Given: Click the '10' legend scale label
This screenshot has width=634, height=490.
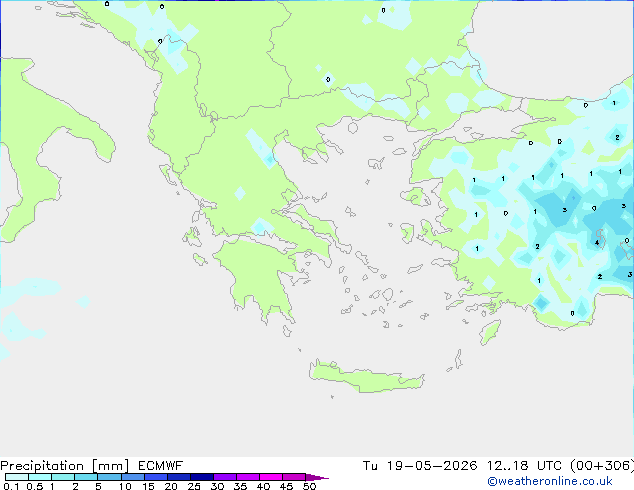Looking at the screenshot, I should pos(125,486).
